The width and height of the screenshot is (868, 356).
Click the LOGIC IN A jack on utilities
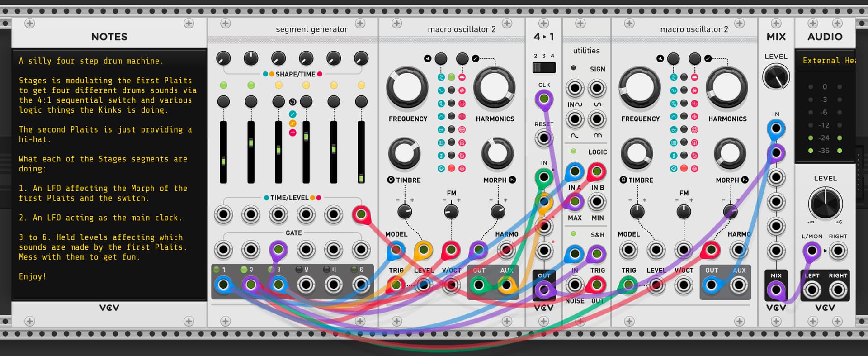[x=575, y=172]
